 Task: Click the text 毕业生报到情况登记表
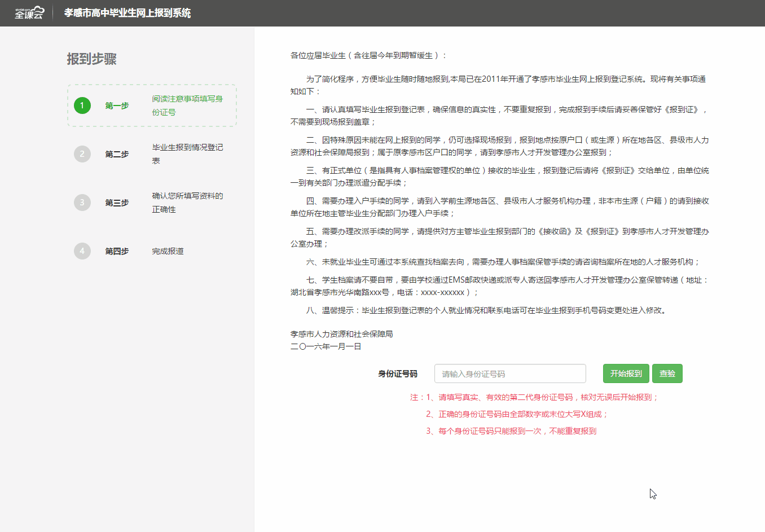[187, 154]
